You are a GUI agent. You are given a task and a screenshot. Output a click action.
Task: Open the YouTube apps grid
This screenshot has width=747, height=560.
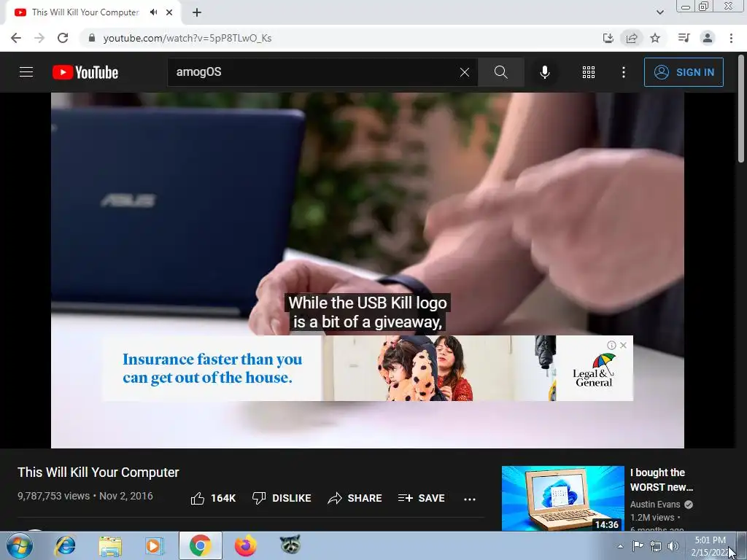click(x=589, y=72)
